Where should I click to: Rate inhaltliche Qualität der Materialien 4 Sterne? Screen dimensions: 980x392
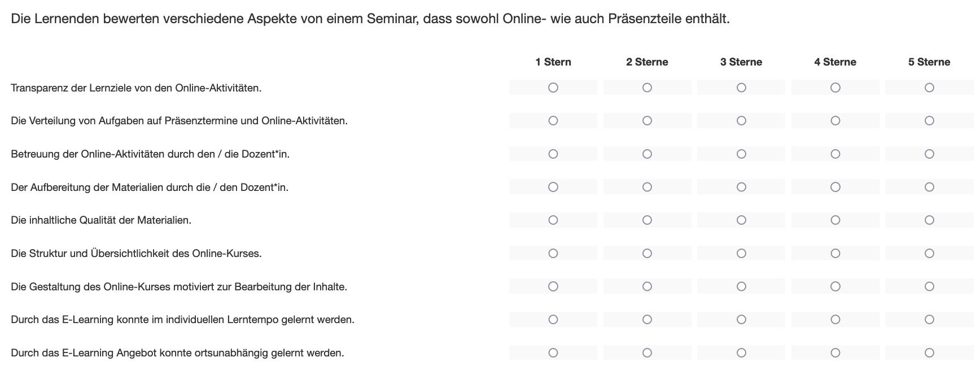(x=835, y=220)
